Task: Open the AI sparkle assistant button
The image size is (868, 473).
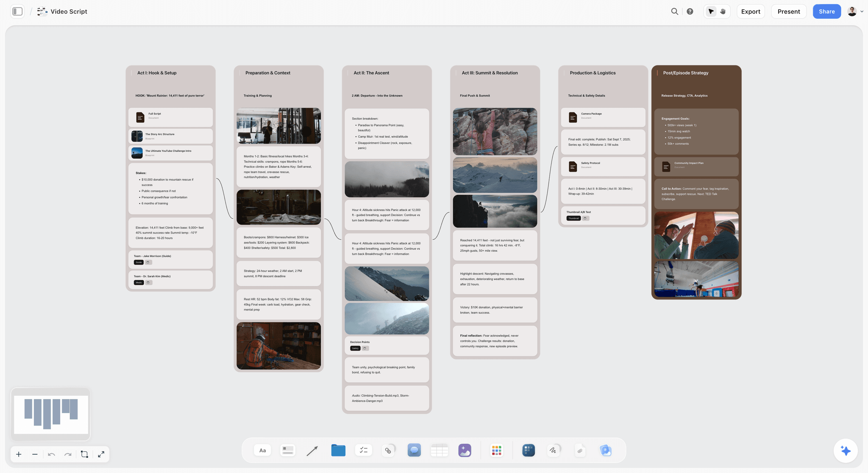Action: pyautogui.click(x=846, y=451)
